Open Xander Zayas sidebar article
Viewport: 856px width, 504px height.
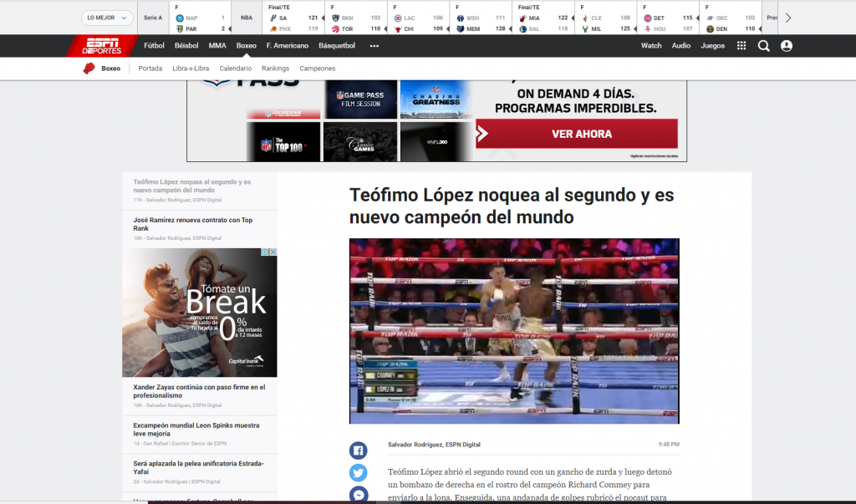tap(199, 391)
